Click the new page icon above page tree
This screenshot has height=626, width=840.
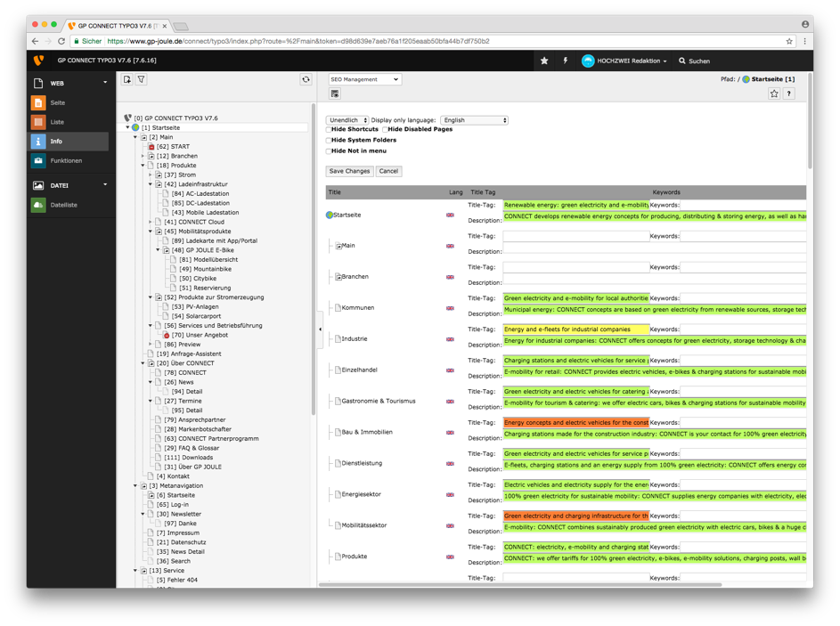(x=127, y=80)
